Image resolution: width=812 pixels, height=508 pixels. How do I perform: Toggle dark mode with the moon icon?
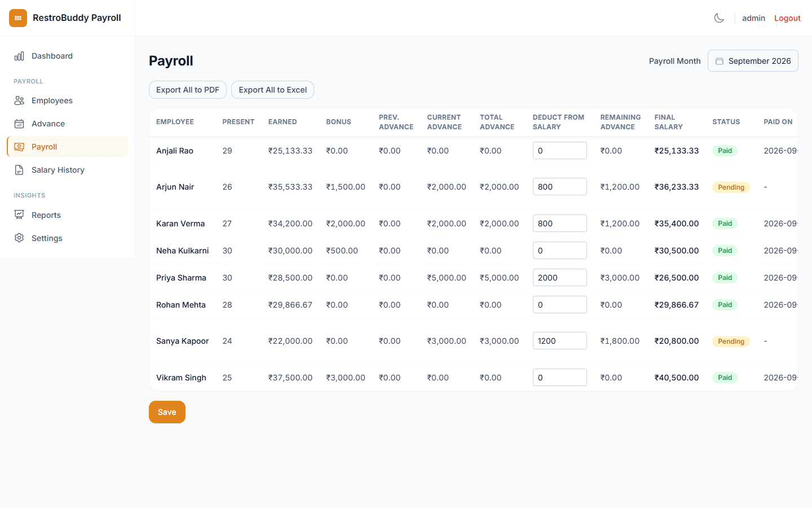click(719, 18)
